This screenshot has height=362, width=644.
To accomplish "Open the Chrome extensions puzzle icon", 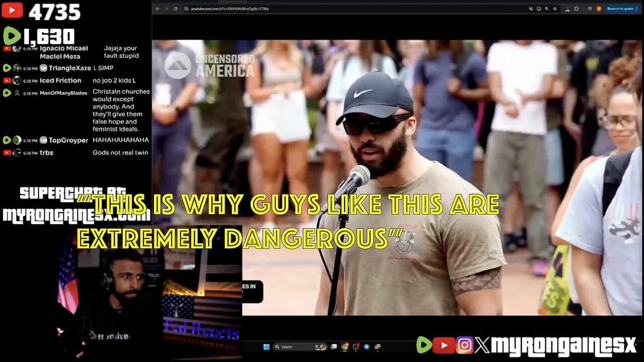I will click(x=577, y=9).
